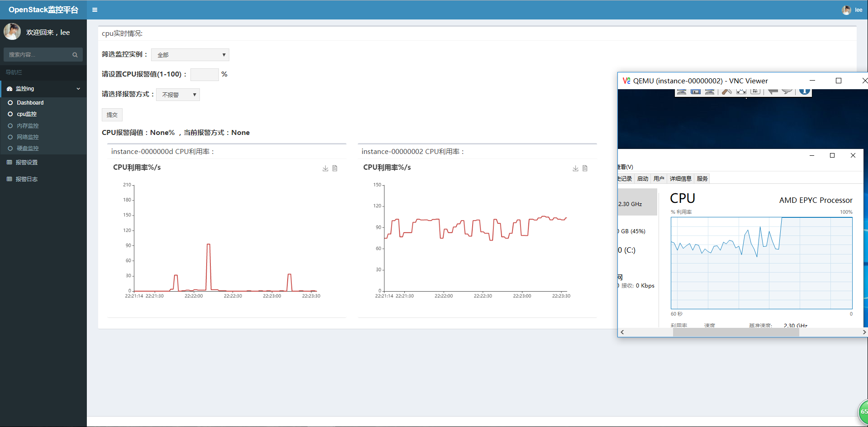Open 网络监控 monitoring page

(28, 137)
